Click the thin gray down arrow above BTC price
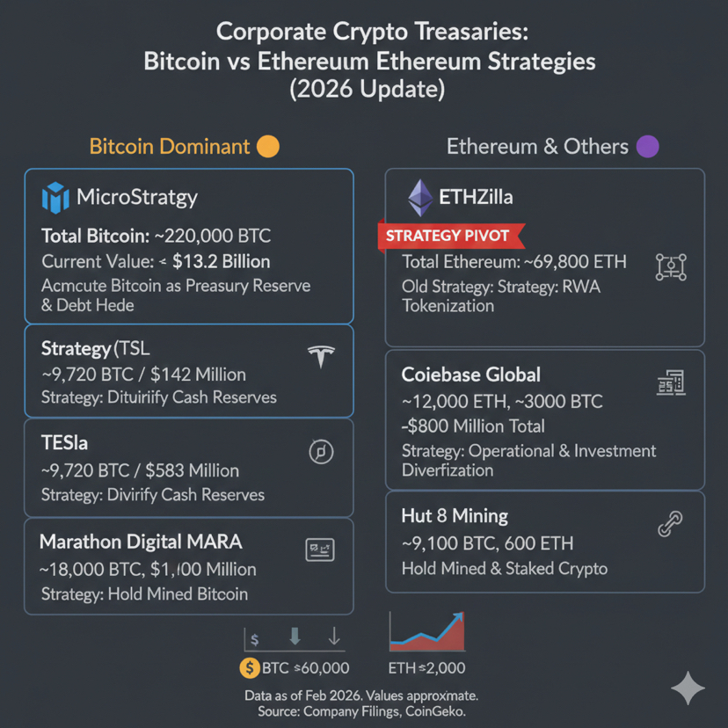The image size is (728, 728). (334, 636)
